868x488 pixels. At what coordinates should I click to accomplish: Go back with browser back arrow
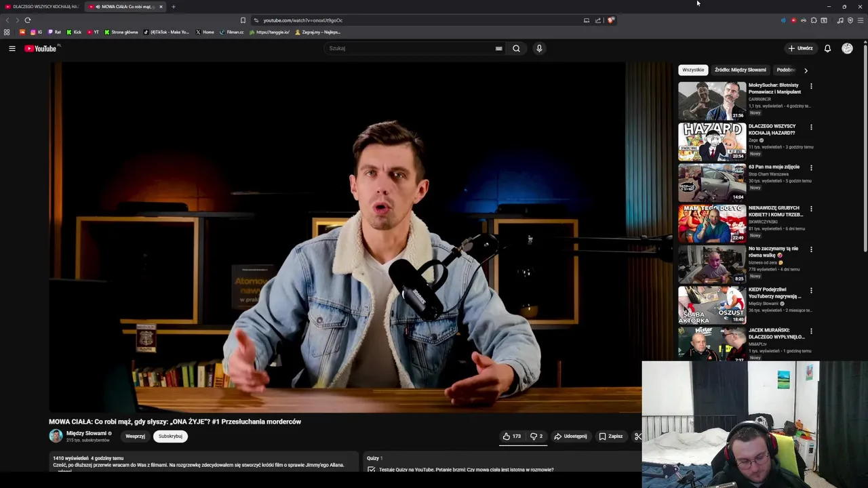[x=7, y=20]
